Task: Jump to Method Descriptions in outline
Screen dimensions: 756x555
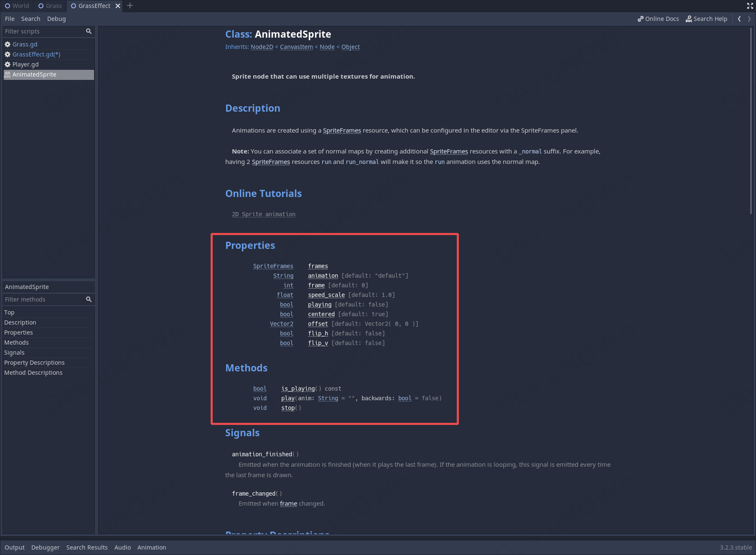Action: [x=48, y=373]
